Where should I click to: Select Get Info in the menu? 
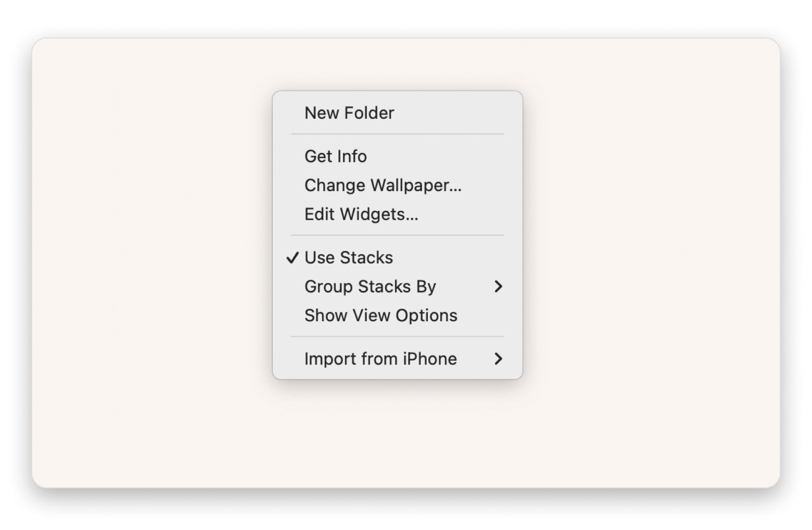point(336,156)
